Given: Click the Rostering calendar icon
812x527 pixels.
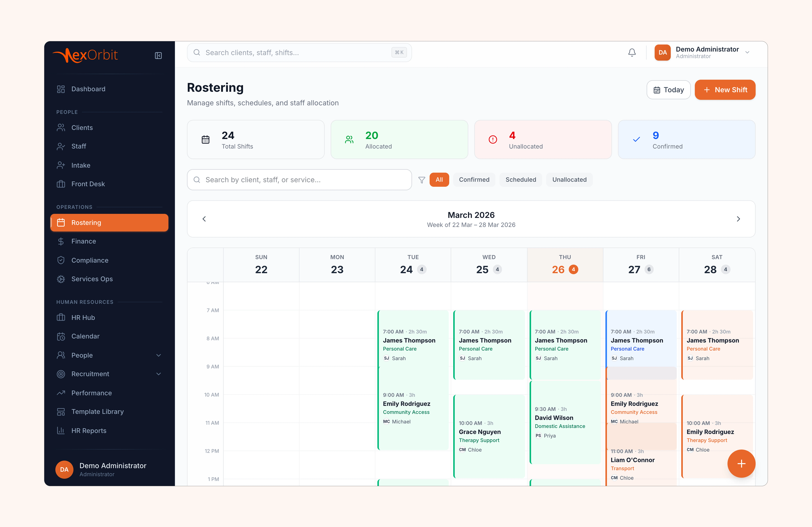Looking at the screenshot, I should pos(61,222).
